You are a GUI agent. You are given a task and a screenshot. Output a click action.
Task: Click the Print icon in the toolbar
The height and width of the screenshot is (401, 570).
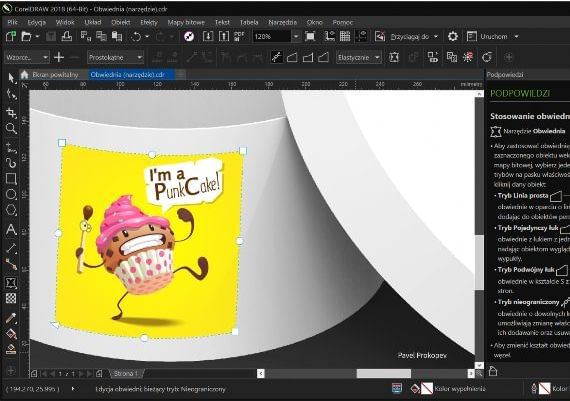click(x=67, y=36)
